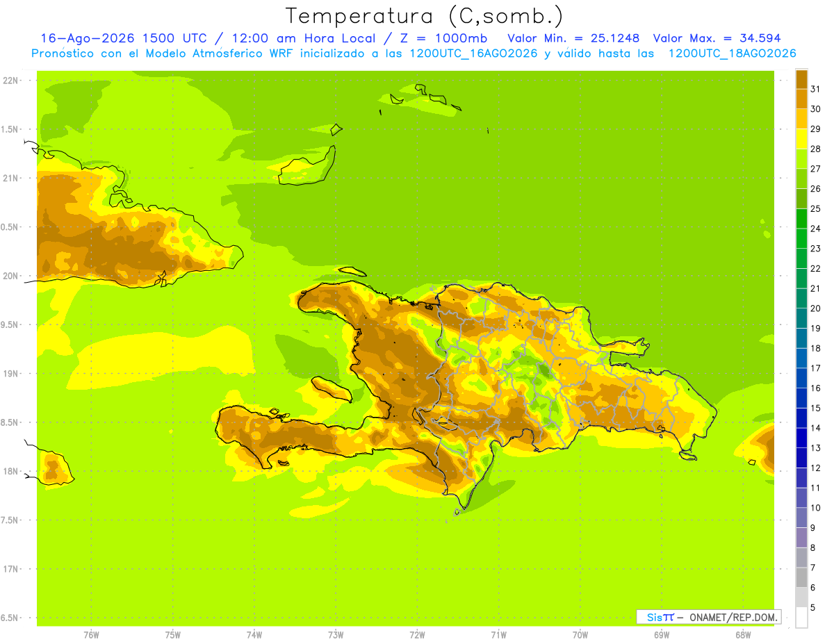This screenshot has height=644, width=834.
Task: Click the "73W" longitude axis label
Action: click(x=336, y=635)
